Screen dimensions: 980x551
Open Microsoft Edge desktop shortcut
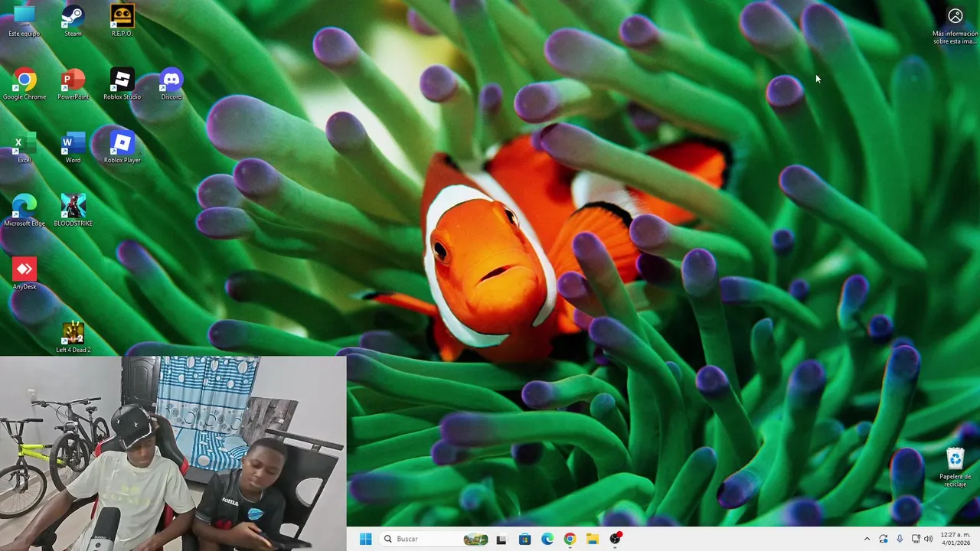click(24, 210)
